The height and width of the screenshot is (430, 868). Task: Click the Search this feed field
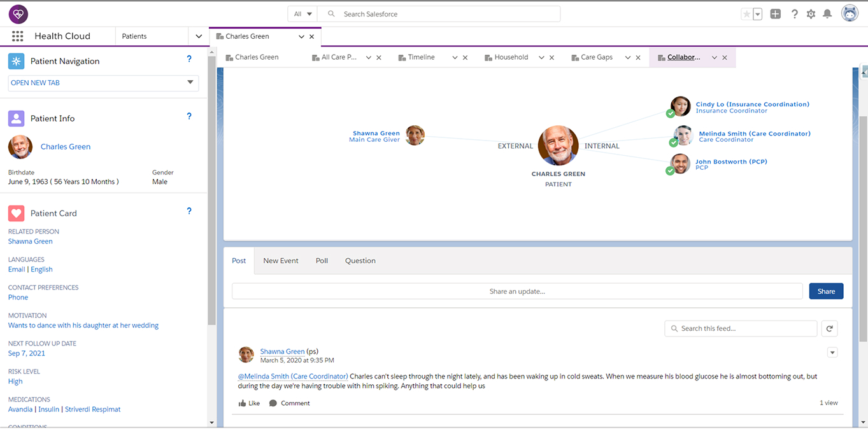pos(741,328)
